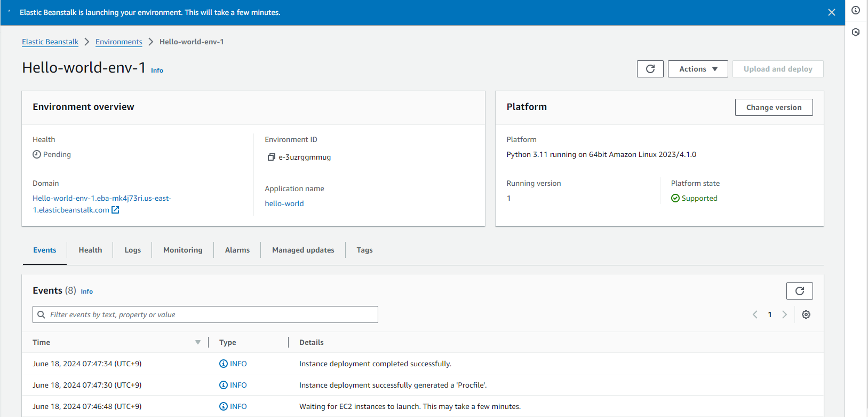The image size is (868, 417).
Task: Open the Actions dropdown menu
Action: pos(697,69)
